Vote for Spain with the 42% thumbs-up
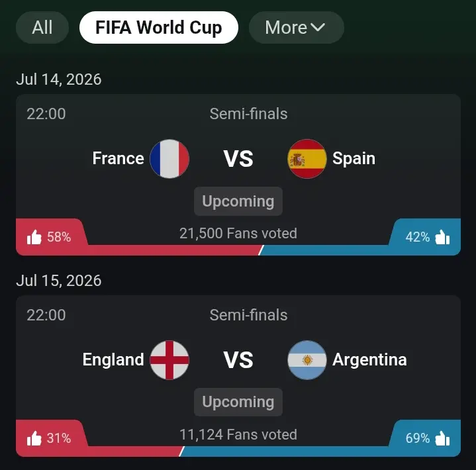This screenshot has width=476, height=470. pos(428,237)
